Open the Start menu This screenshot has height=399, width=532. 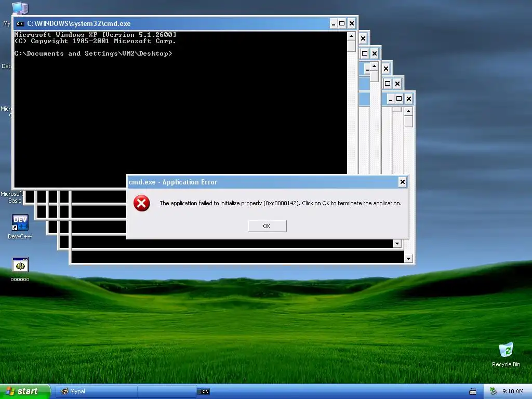tap(25, 391)
